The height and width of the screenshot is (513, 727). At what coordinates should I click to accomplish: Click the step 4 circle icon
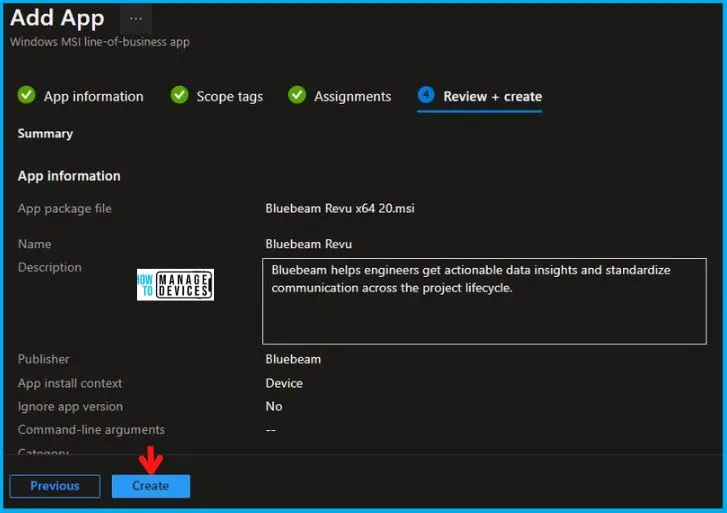coord(426,95)
